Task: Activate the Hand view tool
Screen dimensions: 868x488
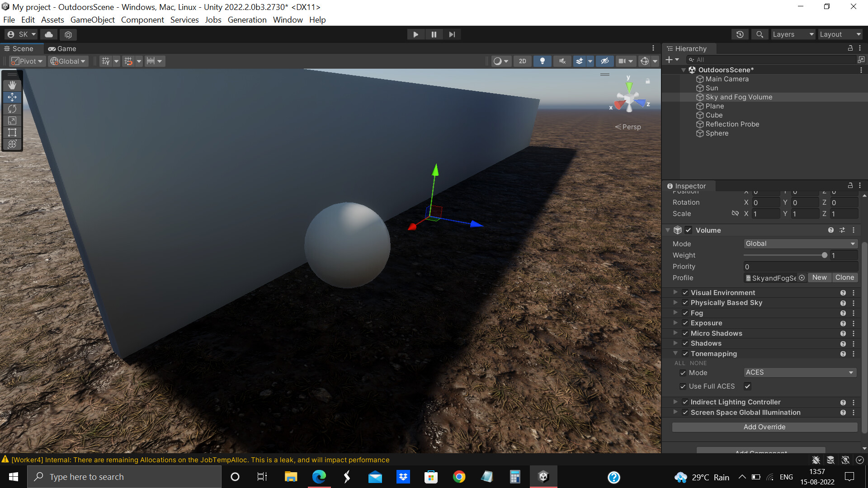Action: 12,85
